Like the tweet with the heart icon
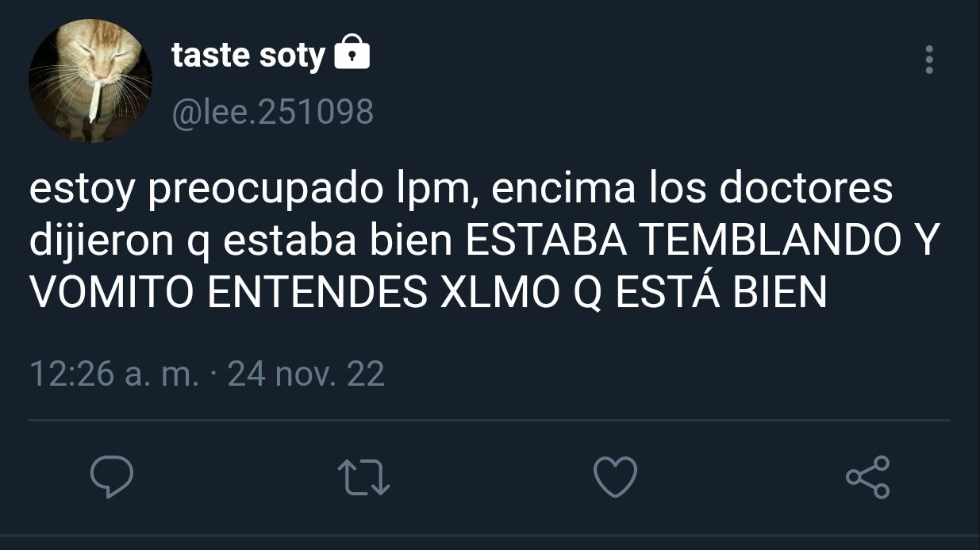Viewport: 980px width, 550px height. click(x=616, y=477)
